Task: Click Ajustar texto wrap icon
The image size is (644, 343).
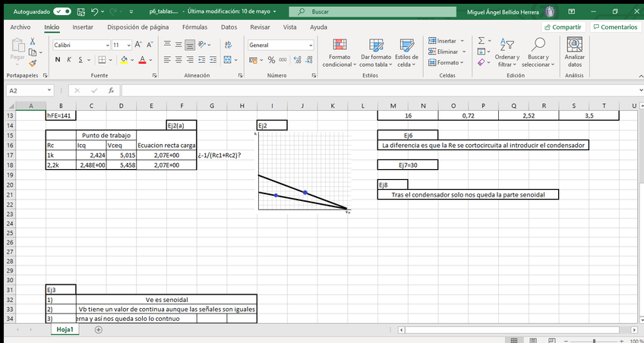Action: (226, 45)
